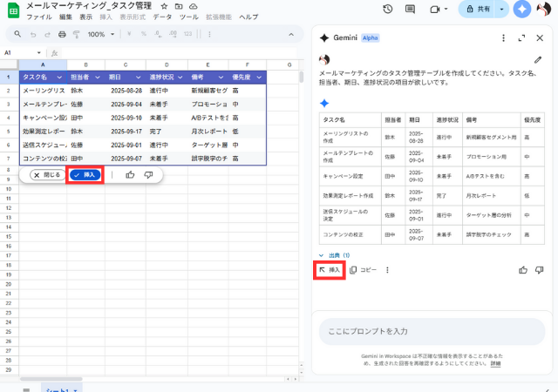Open the number format 123 menu
Image resolution: width=558 pixels, height=392 pixels.
coord(187,34)
